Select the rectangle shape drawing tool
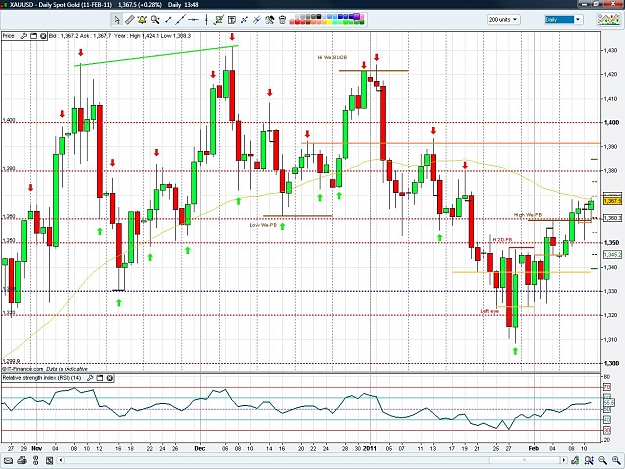The height and width of the screenshot is (469, 625). pyautogui.click(x=219, y=20)
